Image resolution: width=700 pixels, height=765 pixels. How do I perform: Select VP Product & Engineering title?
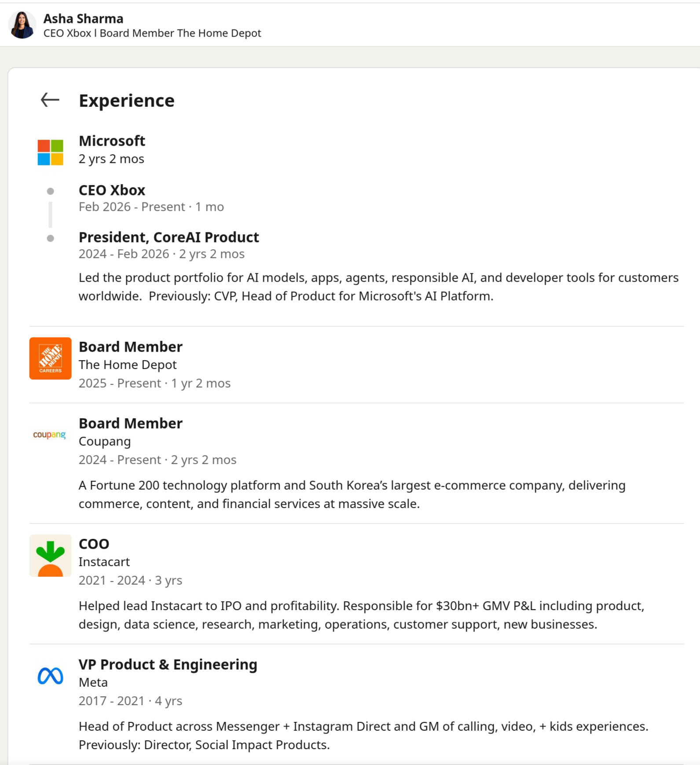tap(168, 664)
